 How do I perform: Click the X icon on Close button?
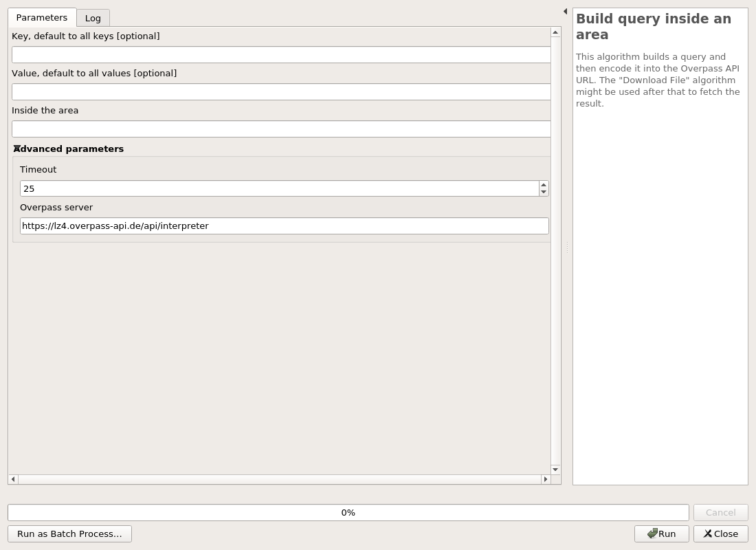(708, 533)
